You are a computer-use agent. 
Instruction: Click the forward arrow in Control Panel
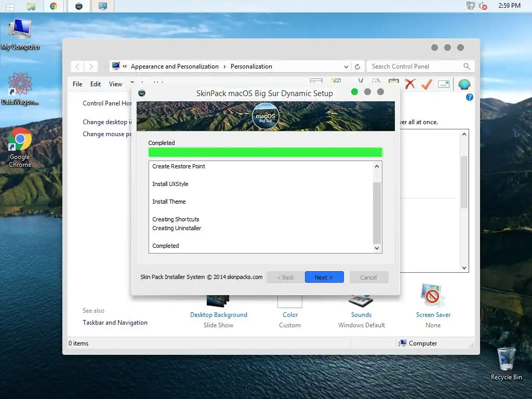coord(91,66)
